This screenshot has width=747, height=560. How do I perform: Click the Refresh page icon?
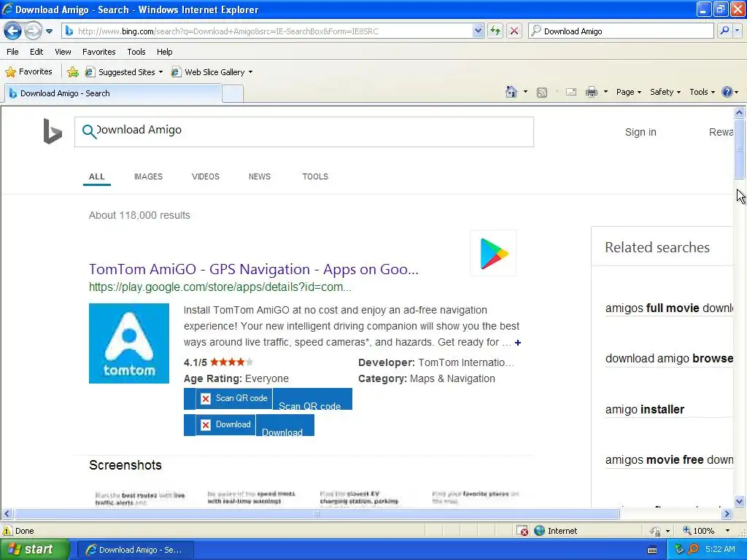[x=495, y=31]
